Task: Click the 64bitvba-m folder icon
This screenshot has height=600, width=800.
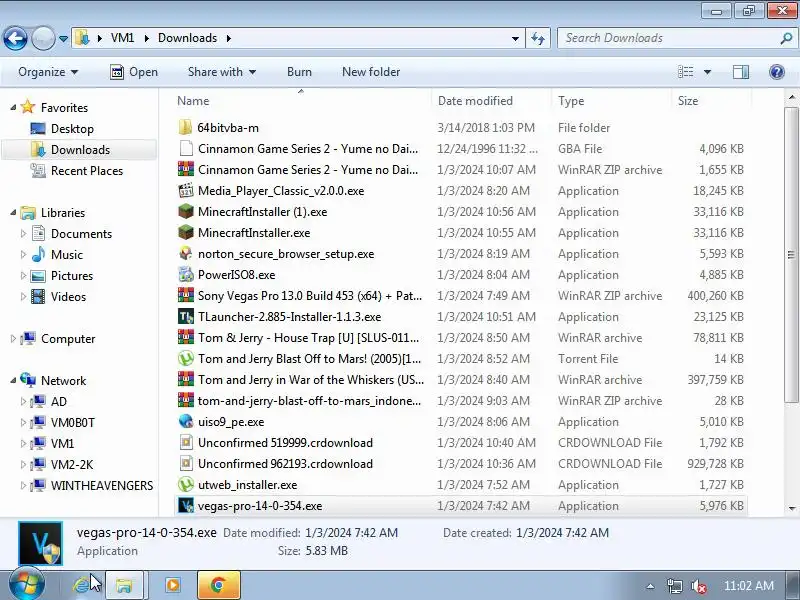Action: [x=186, y=128]
